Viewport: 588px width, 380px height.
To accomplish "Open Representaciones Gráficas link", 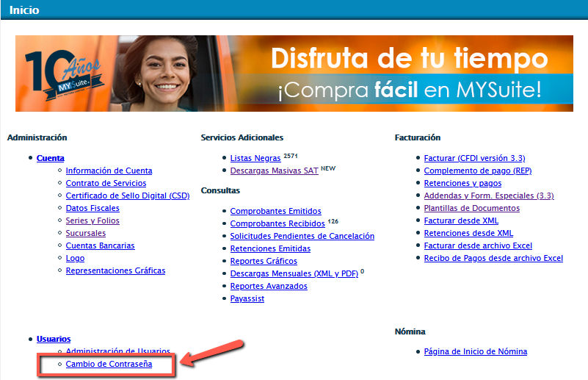I will coord(115,270).
